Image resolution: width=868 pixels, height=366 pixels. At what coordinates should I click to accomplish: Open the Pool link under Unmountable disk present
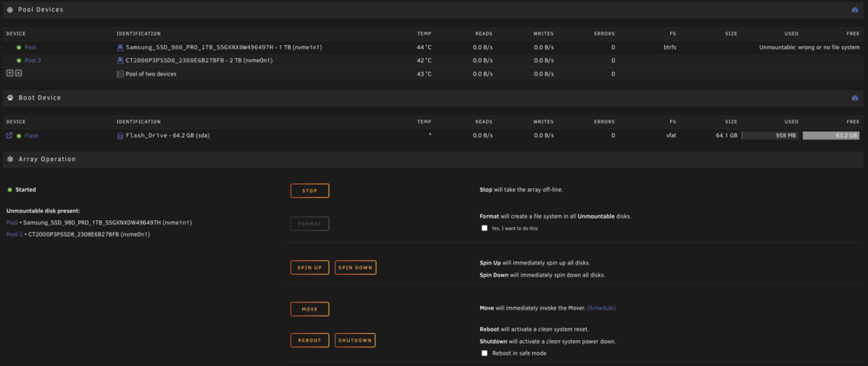click(x=11, y=222)
